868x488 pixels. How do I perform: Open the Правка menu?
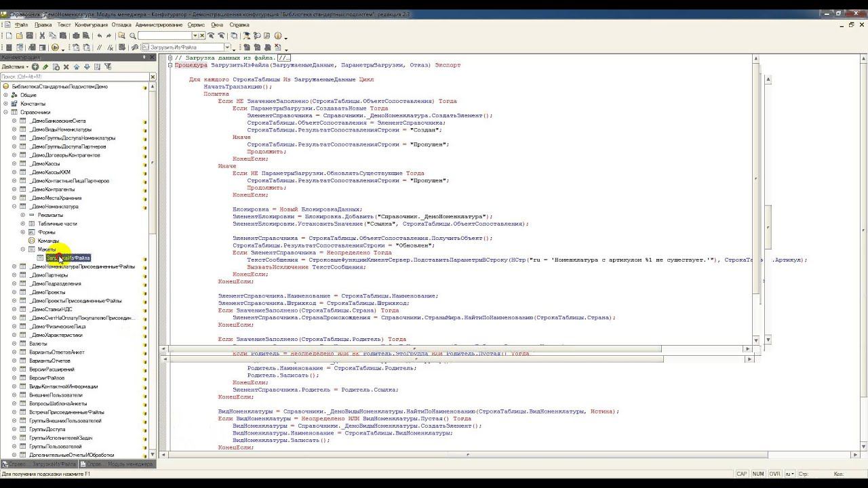point(43,25)
